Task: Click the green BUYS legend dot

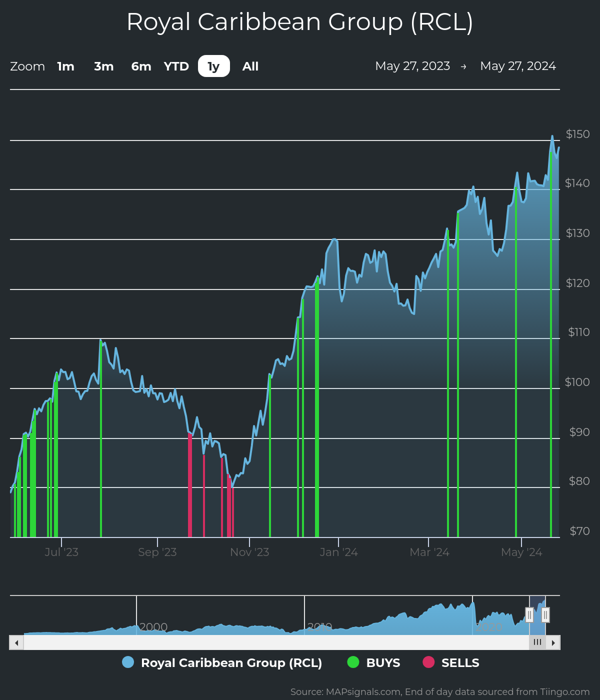Action: tap(353, 662)
